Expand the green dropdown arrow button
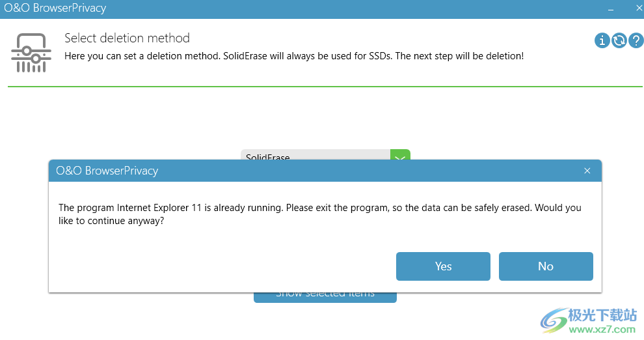The height and width of the screenshot is (340, 644). (x=400, y=156)
